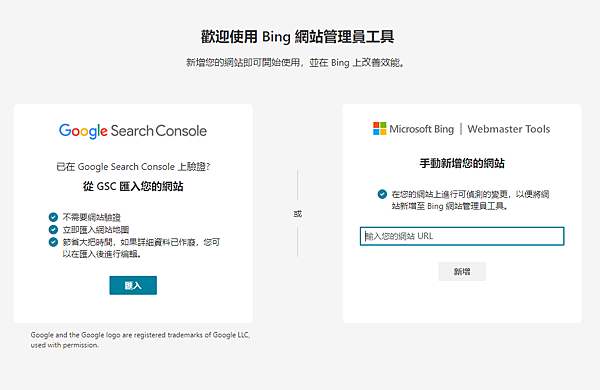
Task: Focus the 輸入您的網站 URL input field
Action: 462,236
